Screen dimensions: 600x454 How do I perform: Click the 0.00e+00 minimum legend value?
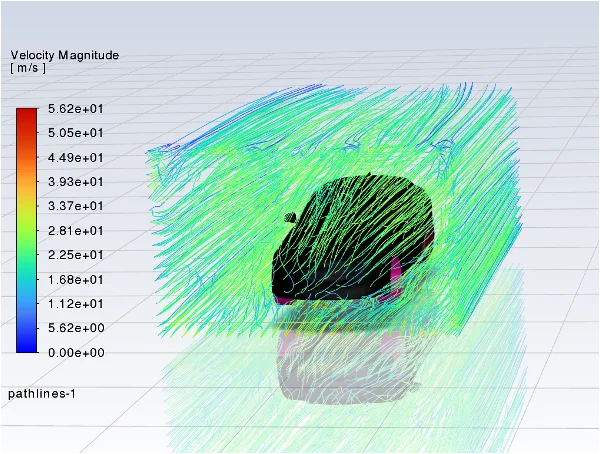pyautogui.click(x=76, y=352)
